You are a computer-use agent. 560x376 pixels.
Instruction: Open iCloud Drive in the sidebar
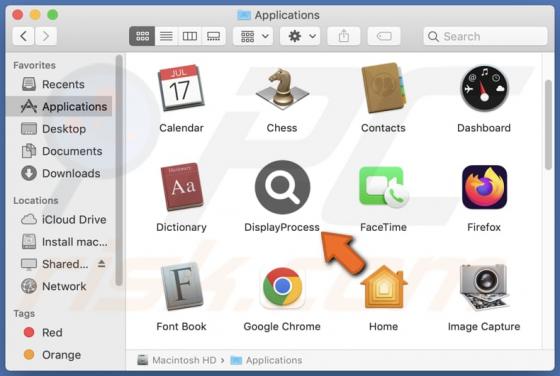[59, 219]
